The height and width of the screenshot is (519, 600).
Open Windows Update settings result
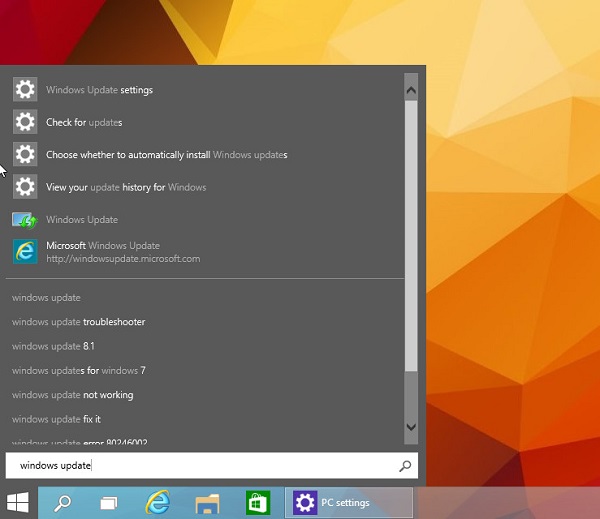(99, 90)
